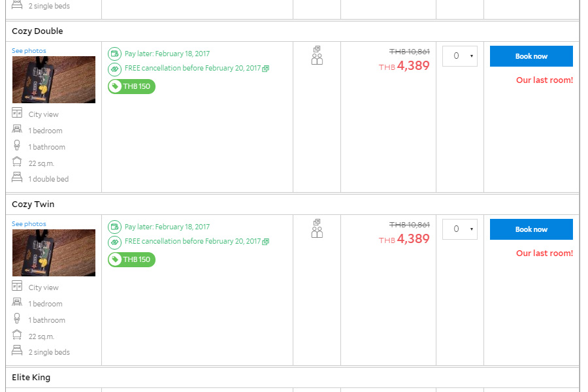Click city view icon under Cozy Double
Image resolution: width=588 pixels, height=392 pixels.
click(17, 114)
